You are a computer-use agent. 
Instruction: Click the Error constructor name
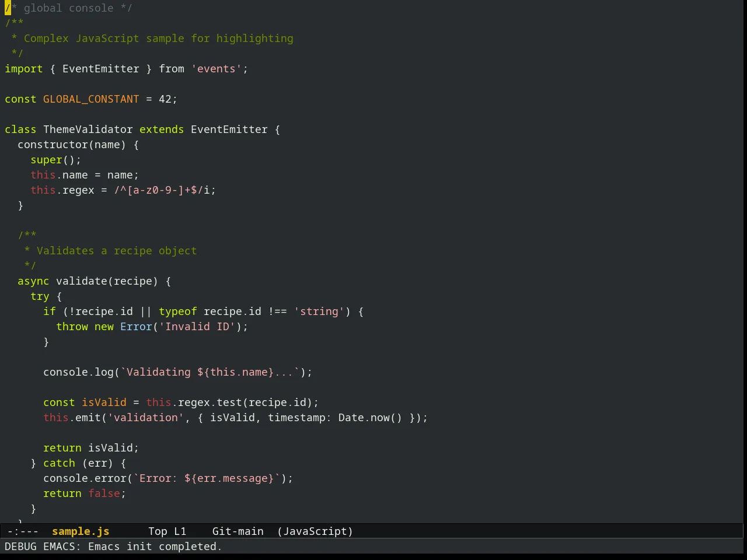coord(136,327)
